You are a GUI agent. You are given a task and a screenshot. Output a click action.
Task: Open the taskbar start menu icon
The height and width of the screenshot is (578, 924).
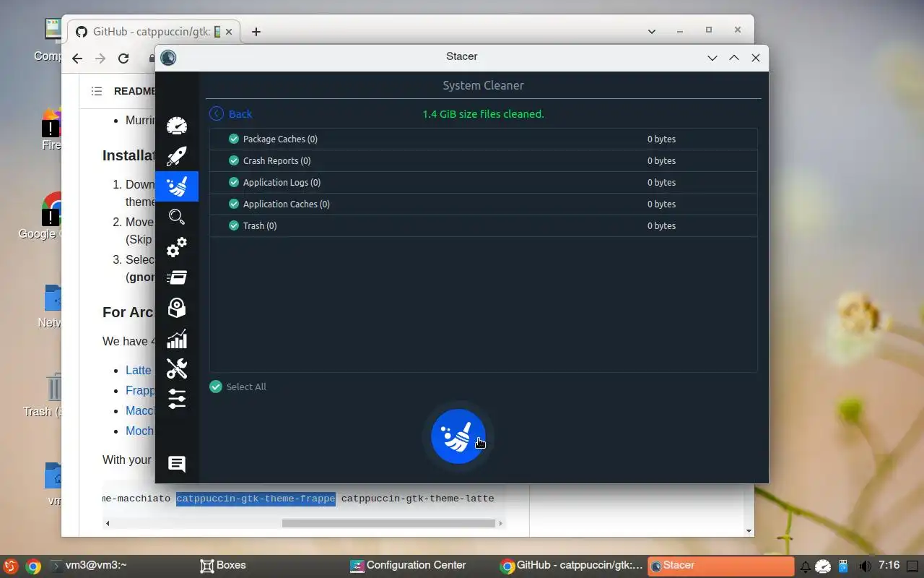click(x=11, y=566)
